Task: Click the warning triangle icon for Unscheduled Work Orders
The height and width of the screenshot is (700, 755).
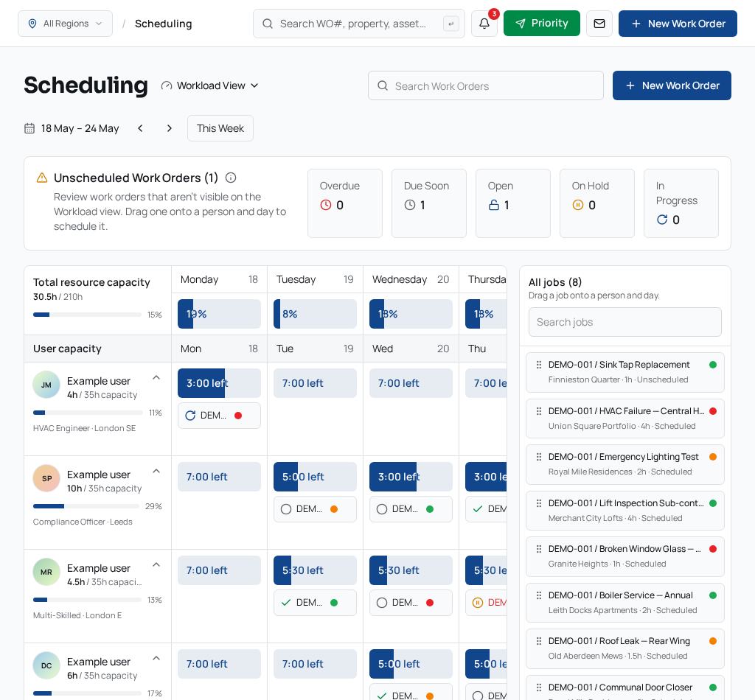Action: click(42, 178)
